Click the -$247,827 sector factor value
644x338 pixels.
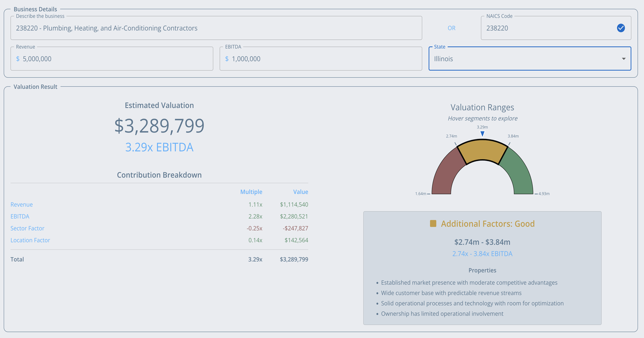(295, 229)
